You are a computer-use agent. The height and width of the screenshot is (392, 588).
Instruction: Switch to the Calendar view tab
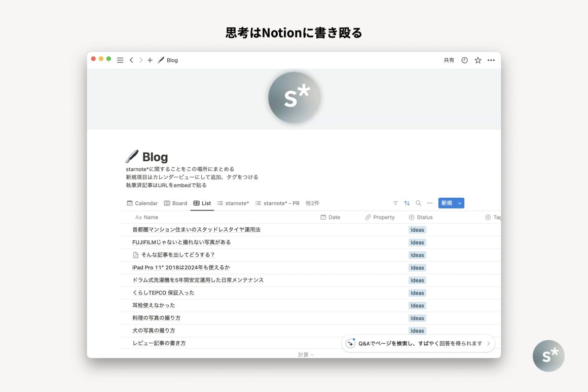click(x=142, y=203)
